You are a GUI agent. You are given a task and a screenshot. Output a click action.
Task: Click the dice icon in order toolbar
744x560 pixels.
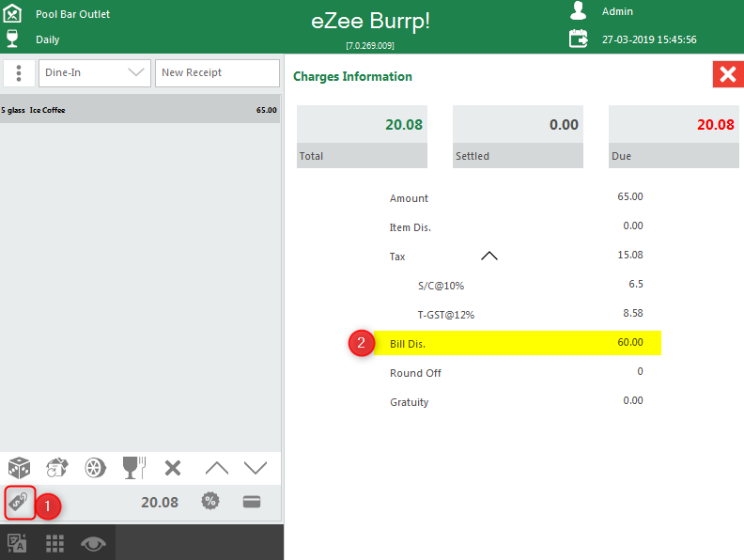tap(20, 468)
